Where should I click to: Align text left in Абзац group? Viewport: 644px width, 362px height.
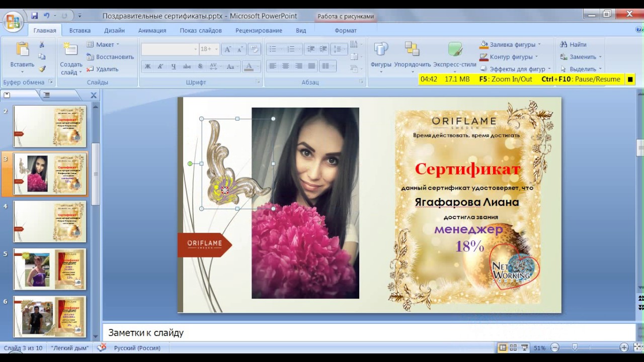pyautogui.click(x=273, y=66)
